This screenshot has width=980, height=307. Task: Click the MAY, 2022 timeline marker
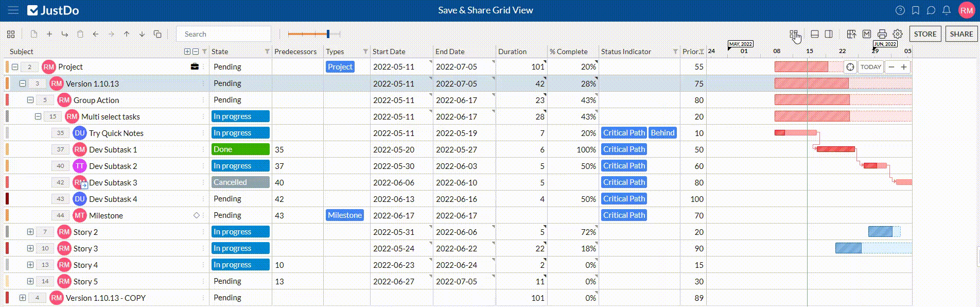[x=741, y=44]
